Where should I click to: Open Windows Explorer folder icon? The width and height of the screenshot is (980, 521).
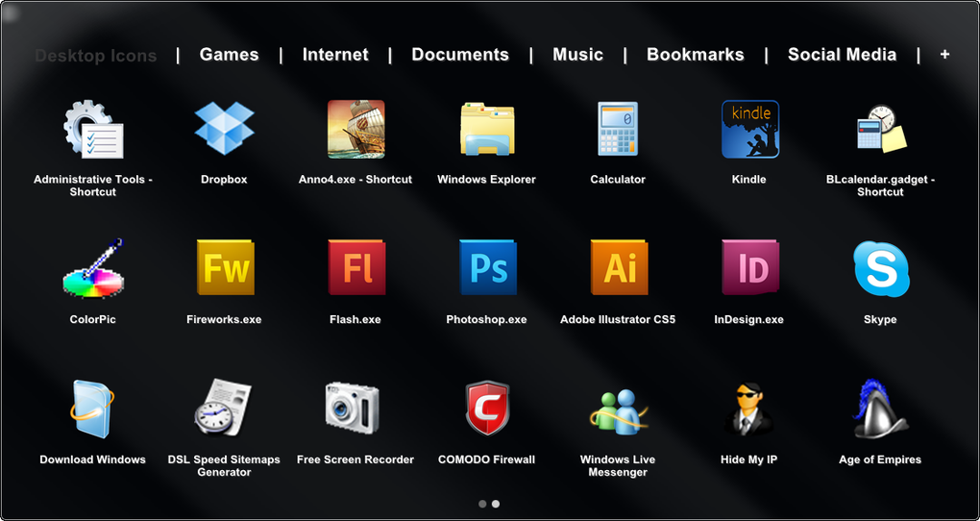487,129
